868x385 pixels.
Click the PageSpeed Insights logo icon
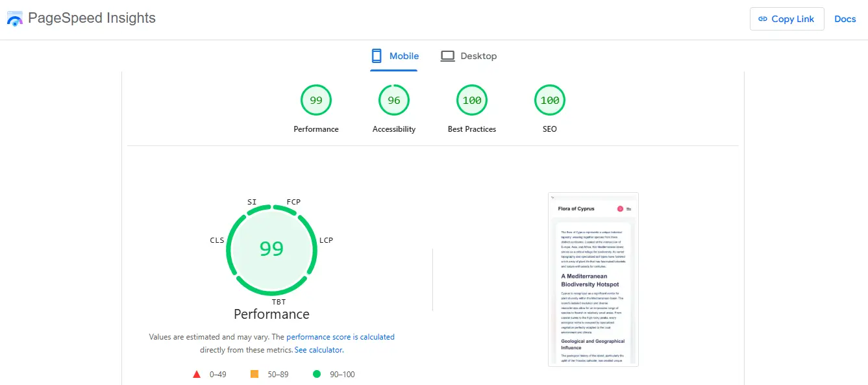point(15,19)
